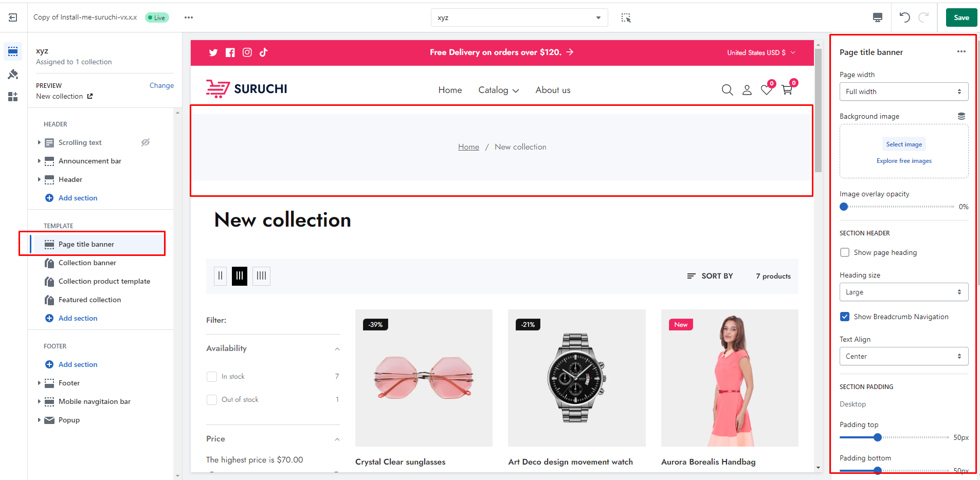980x480 pixels.
Task: Open the app embeds sidebar icon
Action: [x=13, y=97]
